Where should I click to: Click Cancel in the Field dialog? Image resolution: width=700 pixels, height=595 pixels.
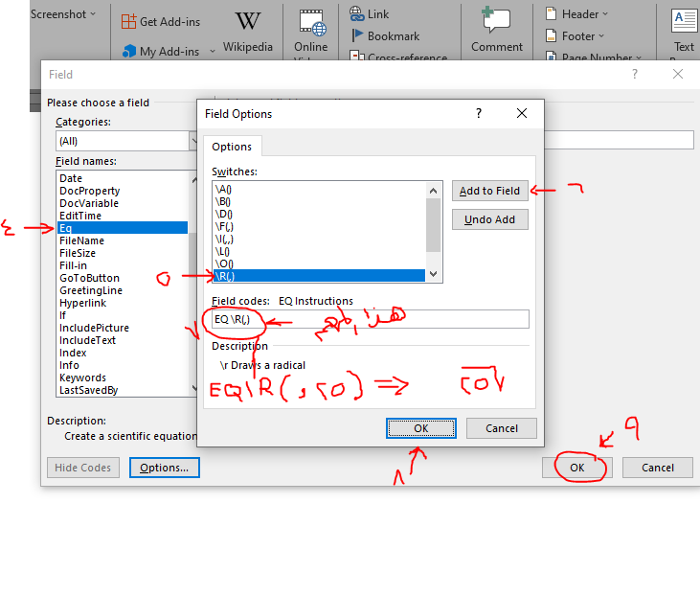click(658, 468)
